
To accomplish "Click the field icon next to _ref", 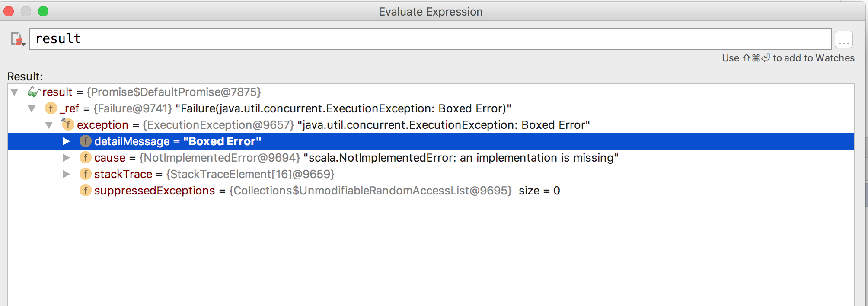I will [51, 108].
